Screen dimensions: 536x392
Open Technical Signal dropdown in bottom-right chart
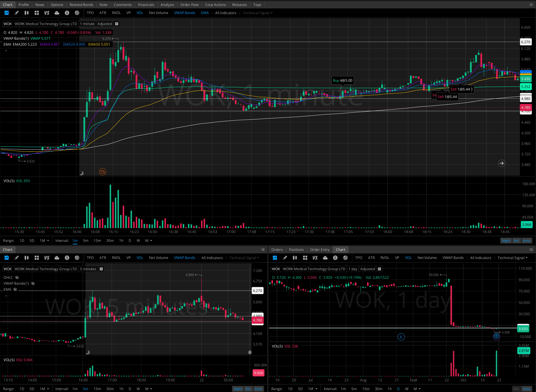pos(513,258)
